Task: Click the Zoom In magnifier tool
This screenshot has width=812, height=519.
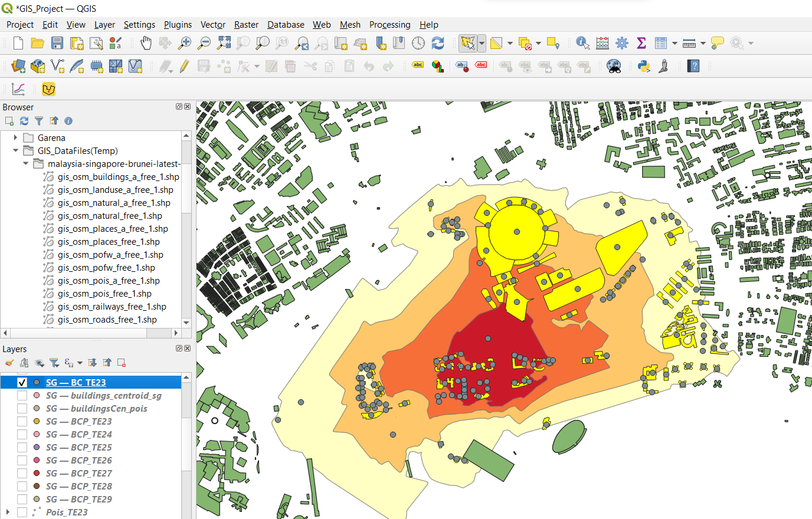Action: (185, 43)
